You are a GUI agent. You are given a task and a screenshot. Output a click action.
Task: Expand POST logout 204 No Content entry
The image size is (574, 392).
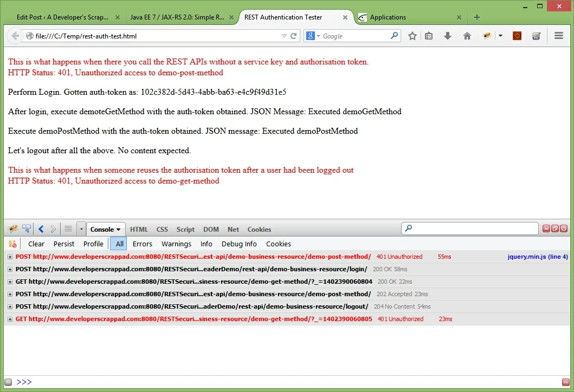(x=10, y=307)
